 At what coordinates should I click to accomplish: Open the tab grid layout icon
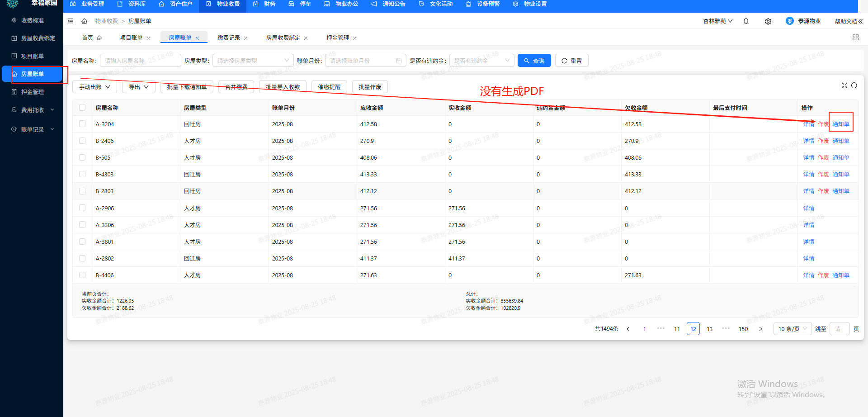(x=855, y=38)
